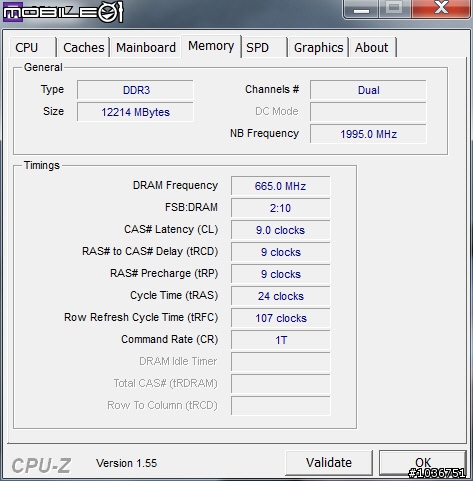Close the CPU-Z window
Image resolution: width=473 pixels, height=481 pixels.
tap(441, 8)
